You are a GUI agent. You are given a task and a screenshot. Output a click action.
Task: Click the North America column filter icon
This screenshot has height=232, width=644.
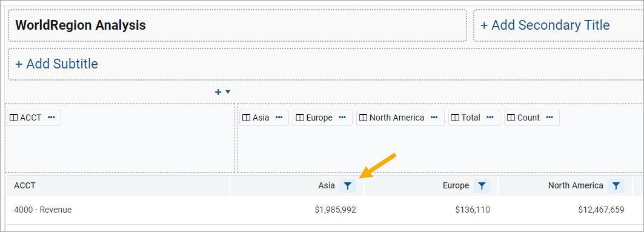pos(616,186)
